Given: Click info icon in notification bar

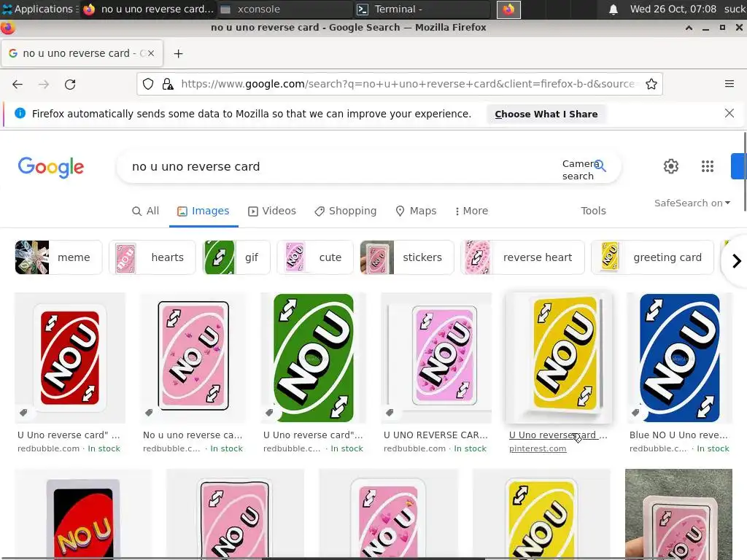Looking at the screenshot, I should click(20, 113).
